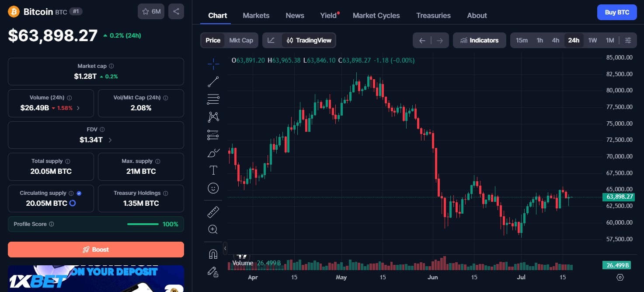Image resolution: width=644 pixels, height=292 pixels.
Task: Choose the forecasting and measurement tool
Action: tap(213, 135)
